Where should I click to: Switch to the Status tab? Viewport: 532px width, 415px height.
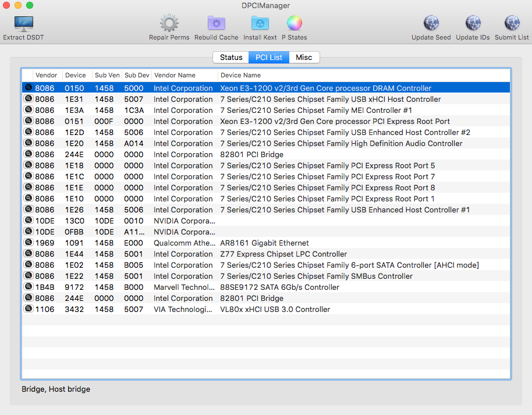[x=230, y=57]
